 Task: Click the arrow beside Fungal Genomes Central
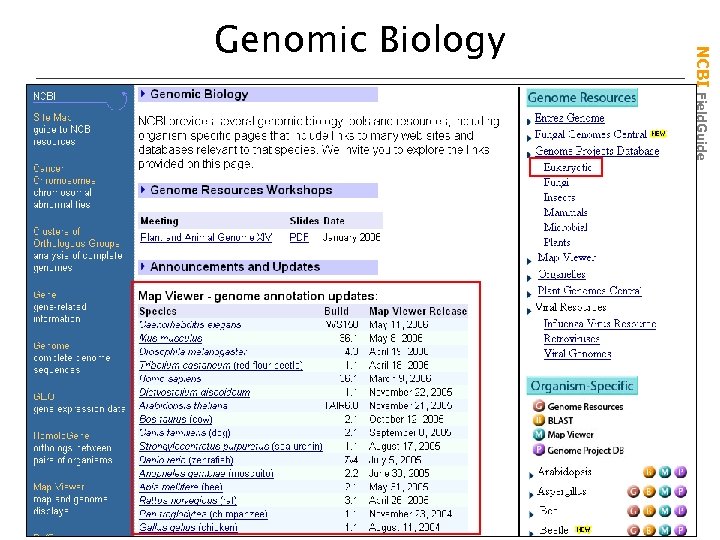[x=529, y=137]
